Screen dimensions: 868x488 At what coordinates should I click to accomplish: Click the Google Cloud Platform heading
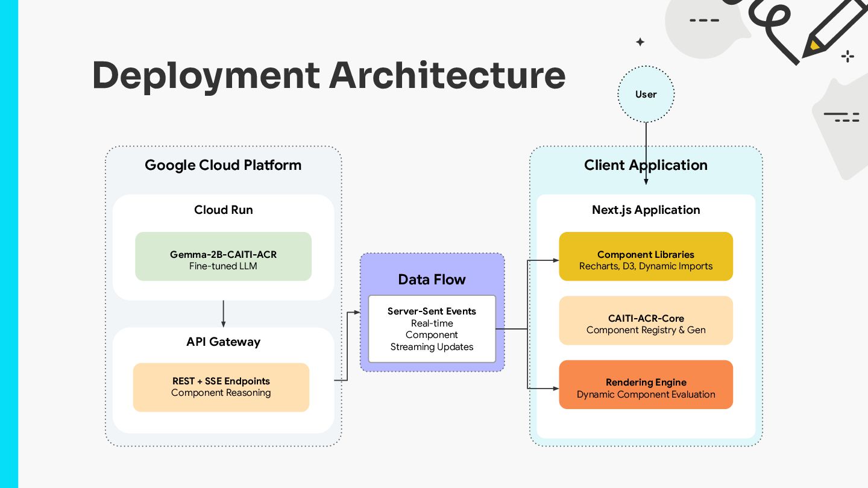(x=223, y=165)
